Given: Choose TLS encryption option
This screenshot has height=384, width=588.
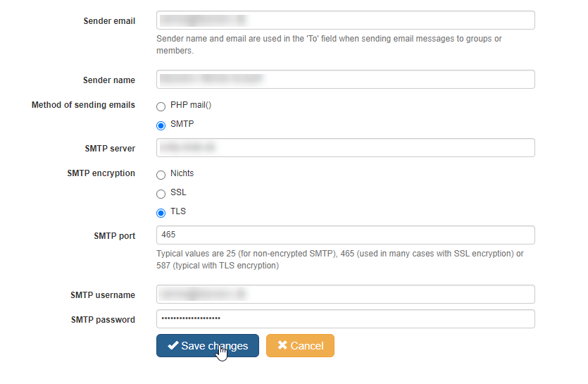Looking at the screenshot, I should pyautogui.click(x=161, y=213).
